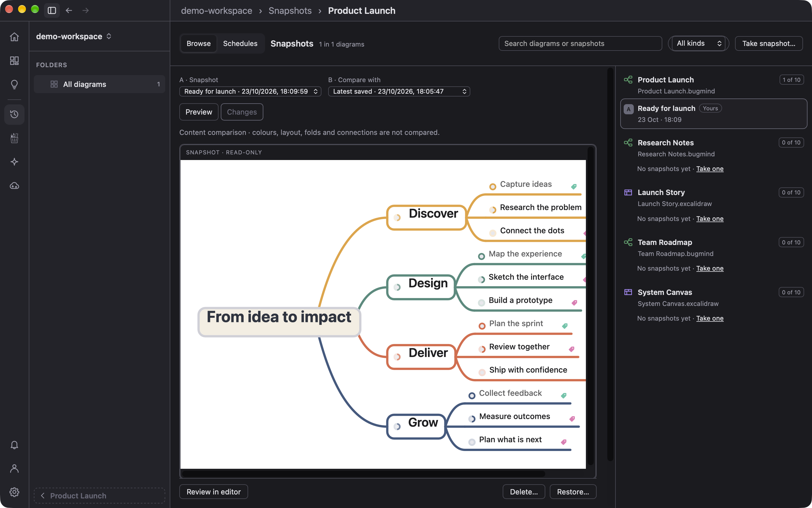The width and height of the screenshot is (812, 508).
Task: Click the grid icon beside All diagrams
Action: (x=54, y=84)
